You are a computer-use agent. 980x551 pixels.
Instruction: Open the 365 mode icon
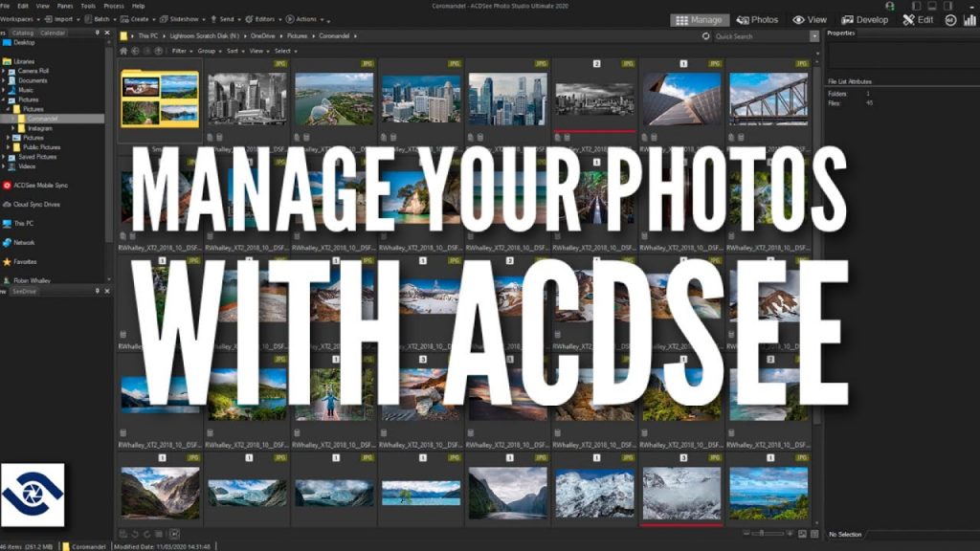coord(950,20)
